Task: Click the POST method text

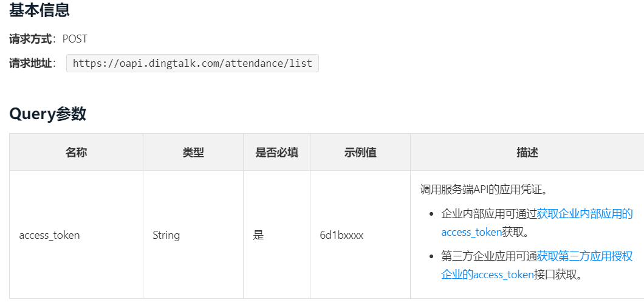Action: point(75,39)
